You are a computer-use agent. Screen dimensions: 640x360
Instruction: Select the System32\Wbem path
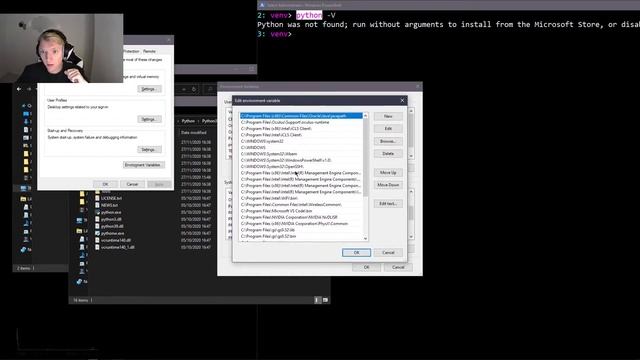point(301,154)
